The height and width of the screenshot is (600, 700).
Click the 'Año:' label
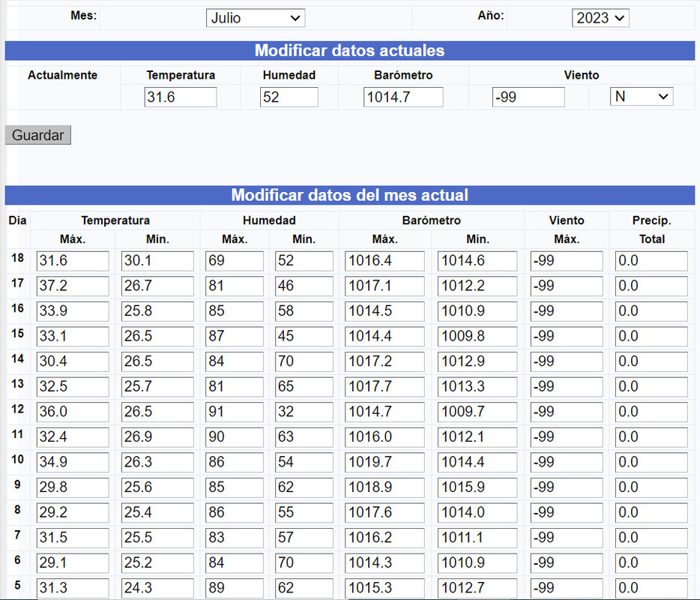[491, 16]
